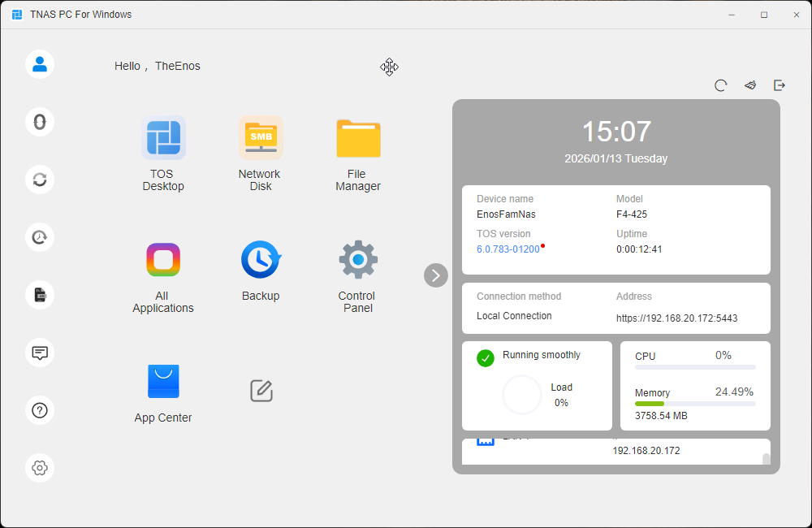The width and height of the screenshot is (812, 528).
Task: Refresh device info with circular arrow
Action: (x=721, y=85)
